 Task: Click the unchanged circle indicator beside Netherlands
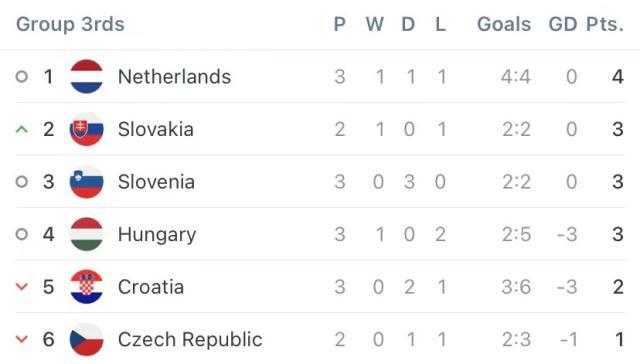pos(22,77)
